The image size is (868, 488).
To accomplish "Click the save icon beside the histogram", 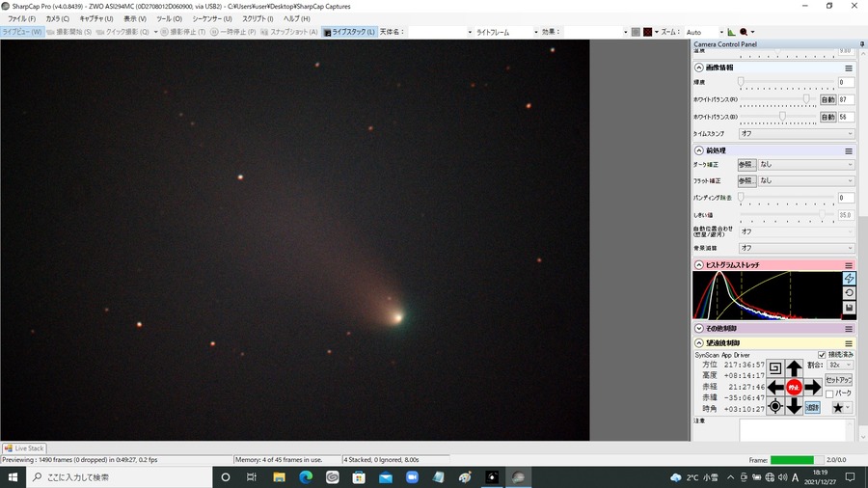I will [849, 308].
